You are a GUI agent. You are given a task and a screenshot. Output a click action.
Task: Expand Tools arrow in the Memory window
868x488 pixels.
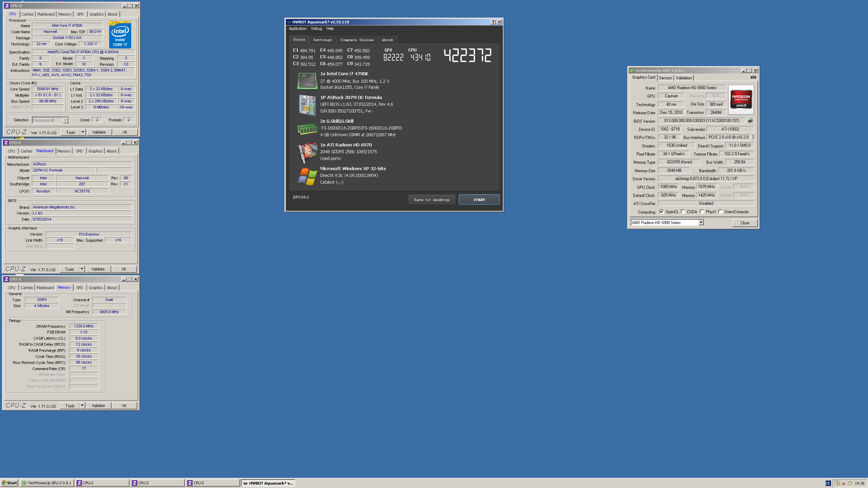tap(82, 406)
